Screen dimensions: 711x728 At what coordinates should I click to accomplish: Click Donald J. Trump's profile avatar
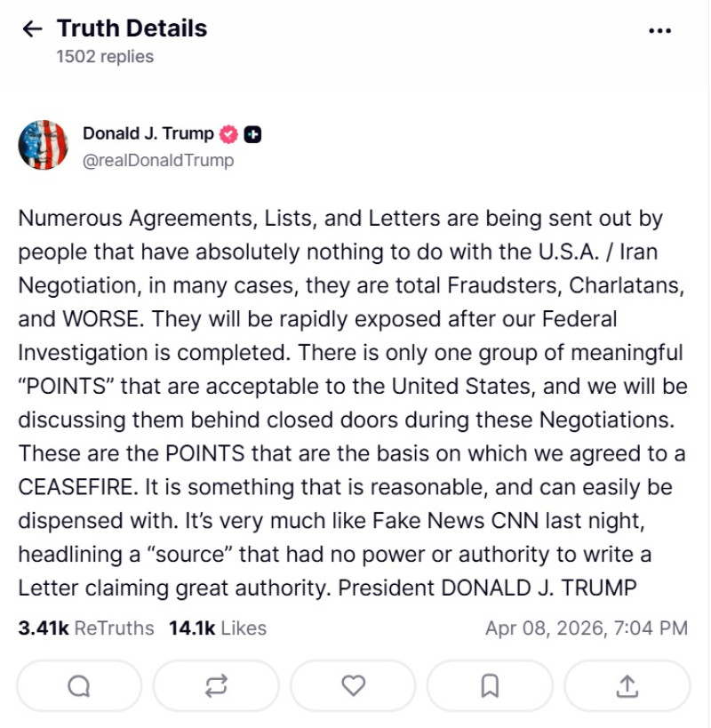coord(43,145)
